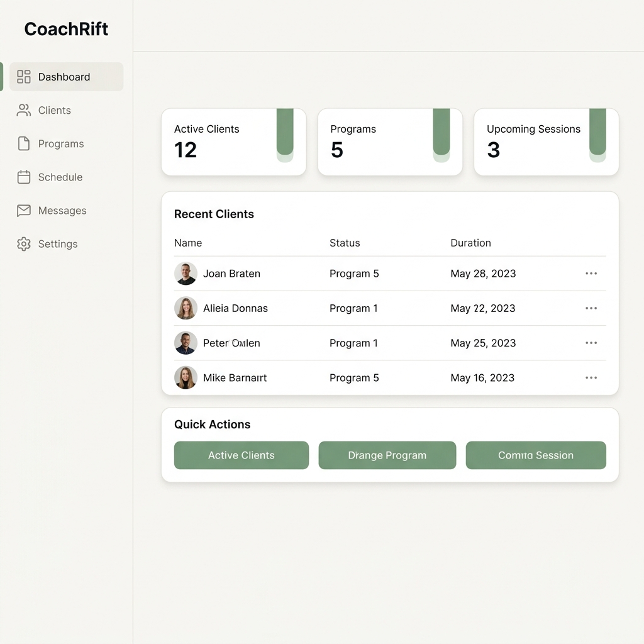Click the Recent Clients heading

tap(214, 214)
